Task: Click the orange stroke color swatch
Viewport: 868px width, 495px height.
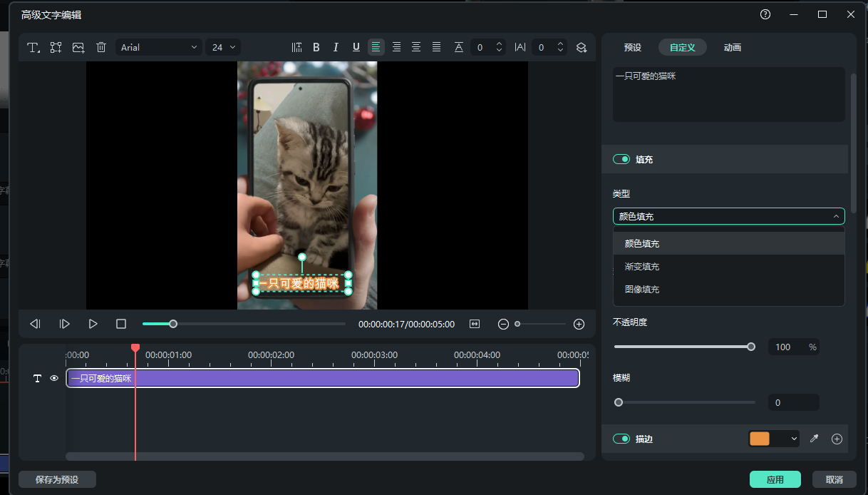Action: tap(760, 439)
